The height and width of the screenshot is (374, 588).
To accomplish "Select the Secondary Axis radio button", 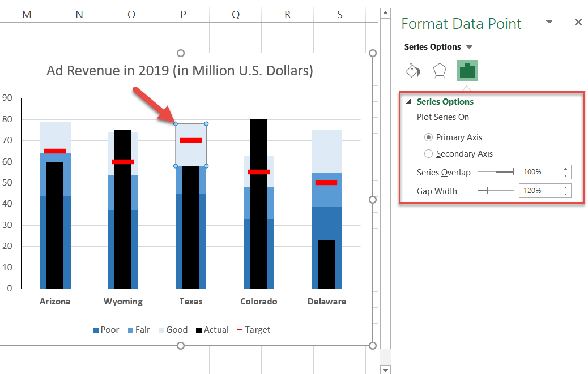I will pyautogui.click(x=429, y=153).
